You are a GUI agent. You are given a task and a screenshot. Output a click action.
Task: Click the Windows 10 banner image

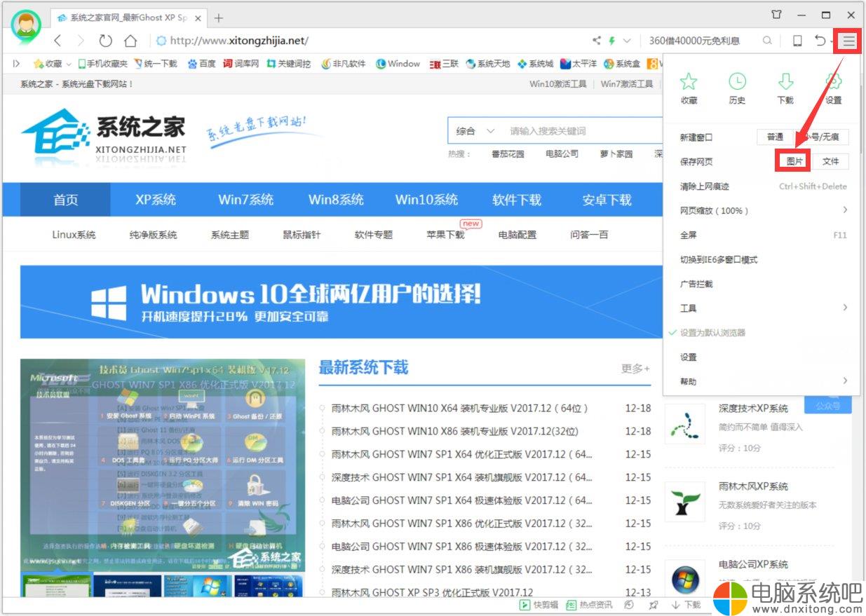coord(341,302)
